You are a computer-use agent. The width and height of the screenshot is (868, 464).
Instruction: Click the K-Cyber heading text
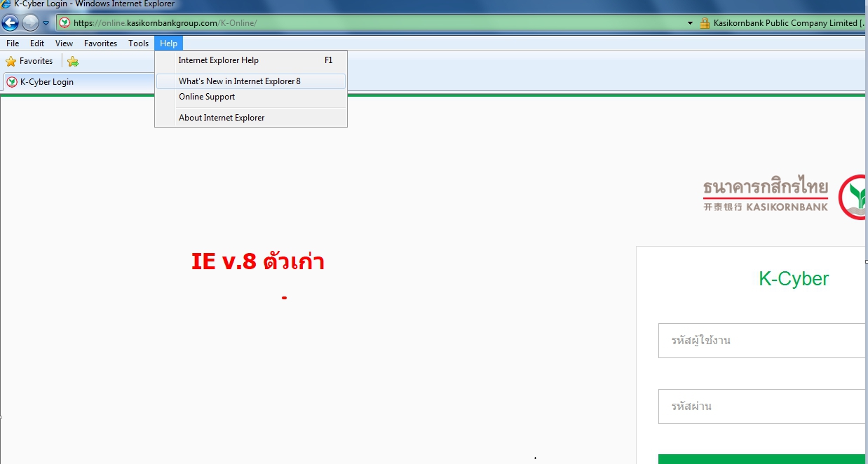(794, 279)
